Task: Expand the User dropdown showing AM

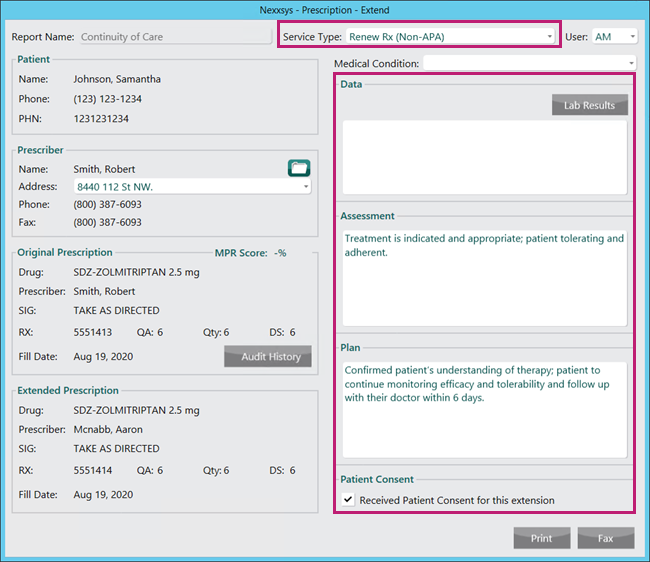Action: [x=615, y=37]
